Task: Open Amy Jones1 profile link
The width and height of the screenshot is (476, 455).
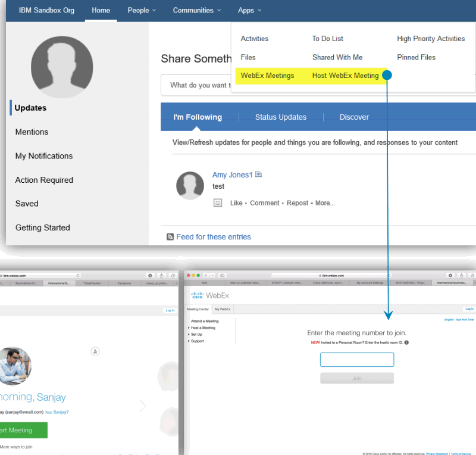Action: coord(232,174)
